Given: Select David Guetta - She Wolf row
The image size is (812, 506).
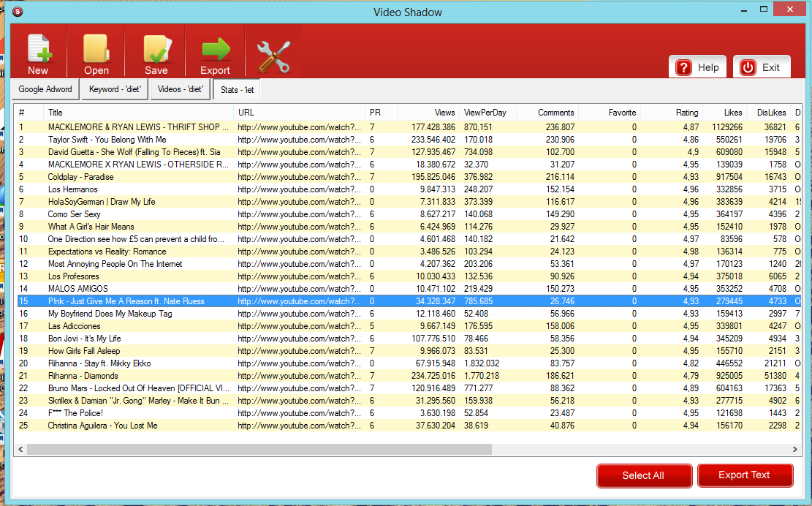Looking at the screenshot, I should pyautogui.click(x=409, y=152).
